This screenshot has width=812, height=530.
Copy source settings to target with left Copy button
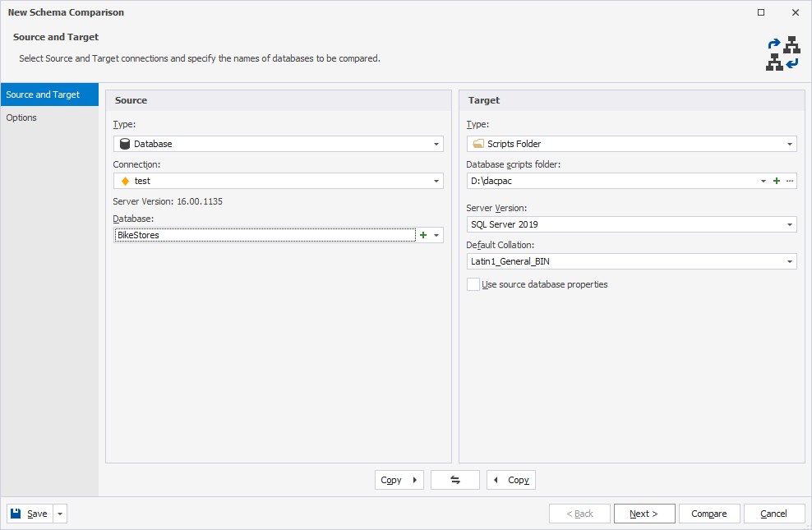(x=399, y=479)
